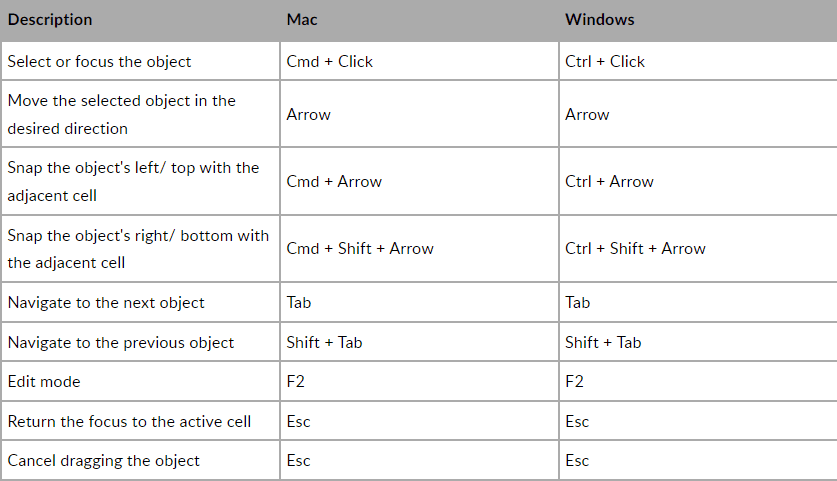Select the 'Select or focus the object' cell
Viewport: 837px width, 481px height.
(x=99, y=61)
